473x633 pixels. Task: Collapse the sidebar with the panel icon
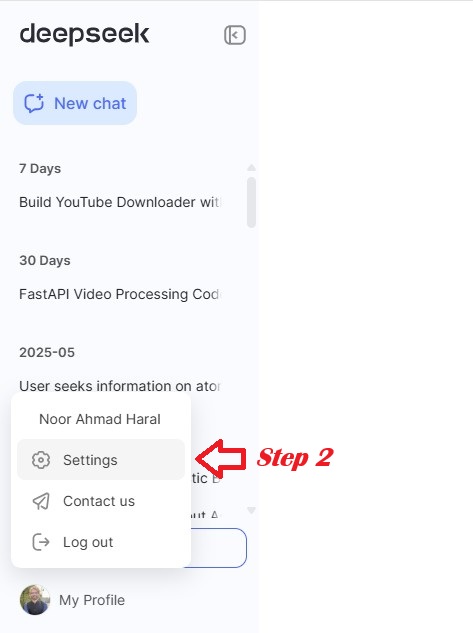pyautogui.click(x=235, y=35)
